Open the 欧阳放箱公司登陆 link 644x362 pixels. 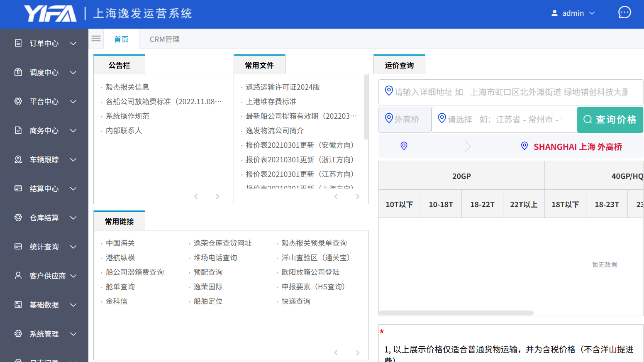click(310, 272)
